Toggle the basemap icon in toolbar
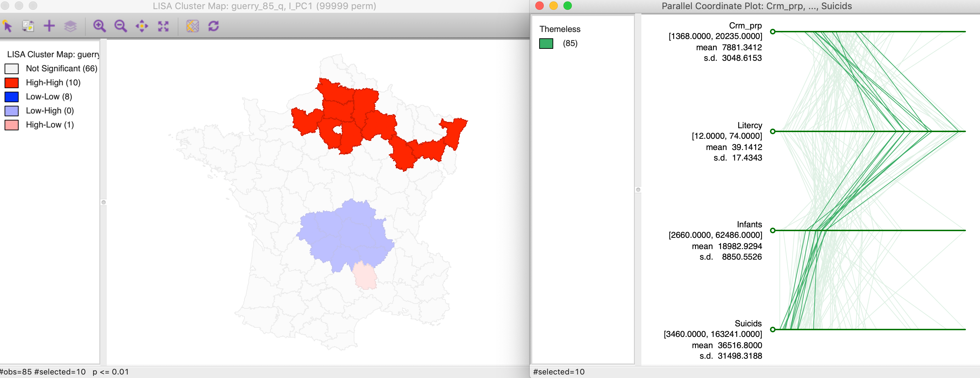The image size is (980, 378). (192, 26)
